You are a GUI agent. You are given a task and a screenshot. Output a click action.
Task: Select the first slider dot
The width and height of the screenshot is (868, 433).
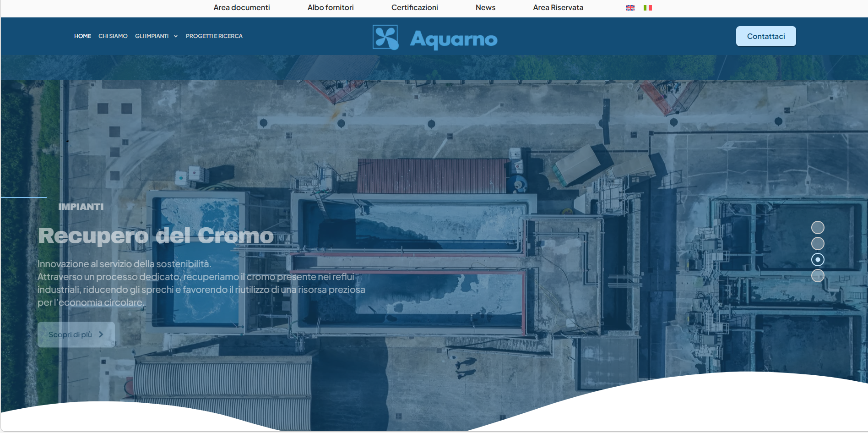point(818,227)
